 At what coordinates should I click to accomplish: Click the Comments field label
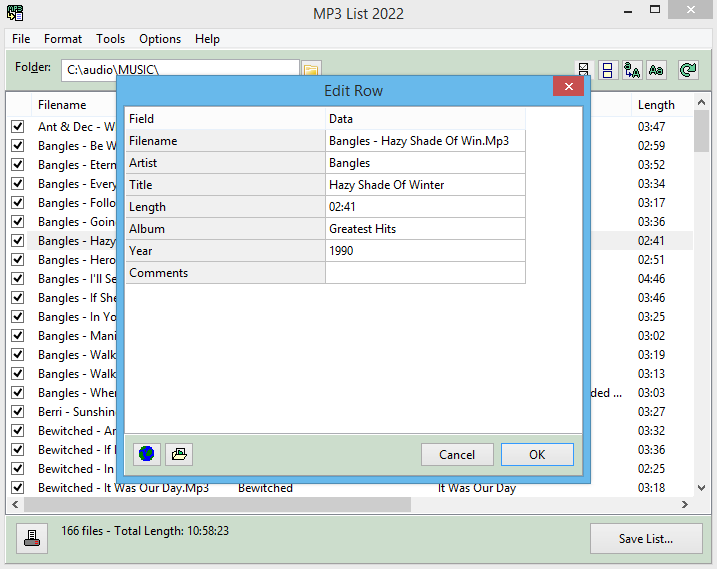point(159,273)
